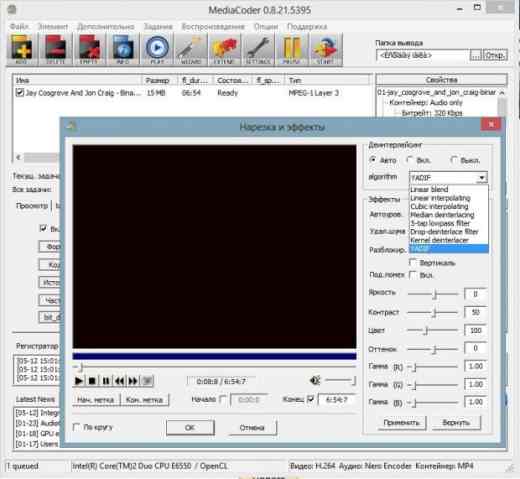Click the Свойства panel header
This screenshot has width=520, height=479.
(x=442, y=80)
